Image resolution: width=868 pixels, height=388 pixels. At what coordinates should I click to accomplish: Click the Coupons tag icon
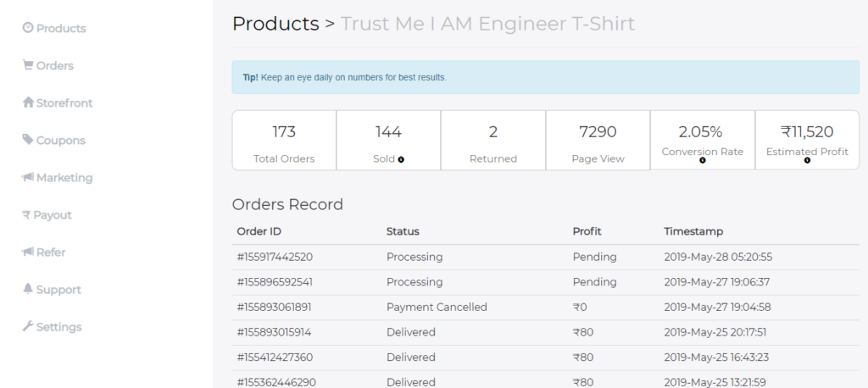click(x=28, y=140)
